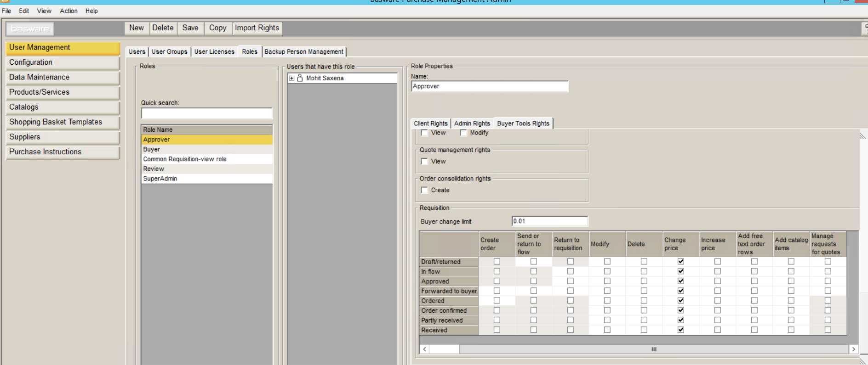Select the Buyer role row
The width and height of the screenshot is (868, 365).
[207, 149]
